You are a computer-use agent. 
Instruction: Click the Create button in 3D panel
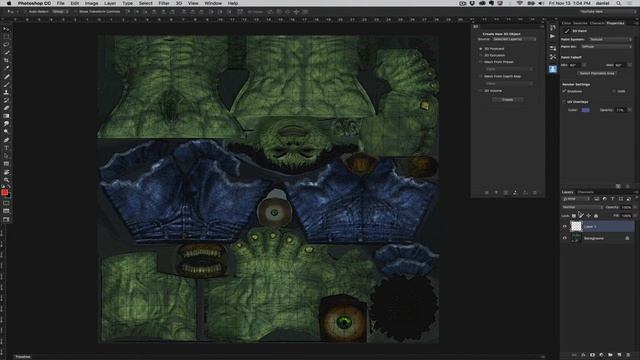pos(507,100)
